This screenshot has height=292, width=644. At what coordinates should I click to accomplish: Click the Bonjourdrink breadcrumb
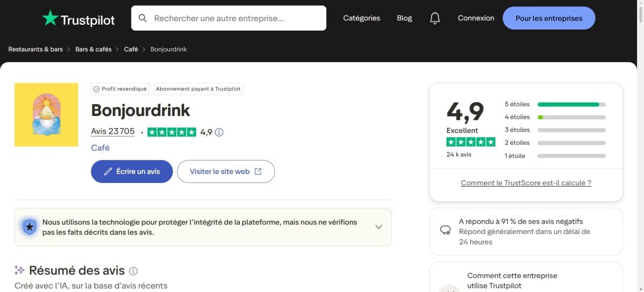point(169,49)
